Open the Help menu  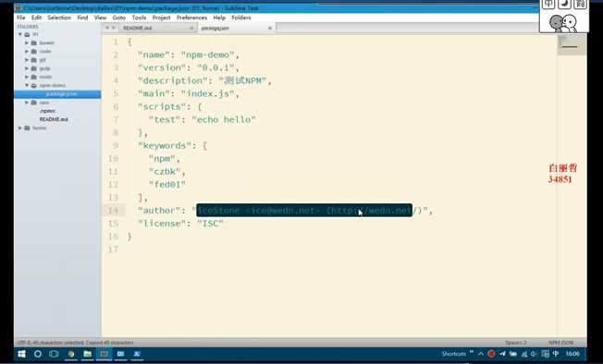[219, 18]
